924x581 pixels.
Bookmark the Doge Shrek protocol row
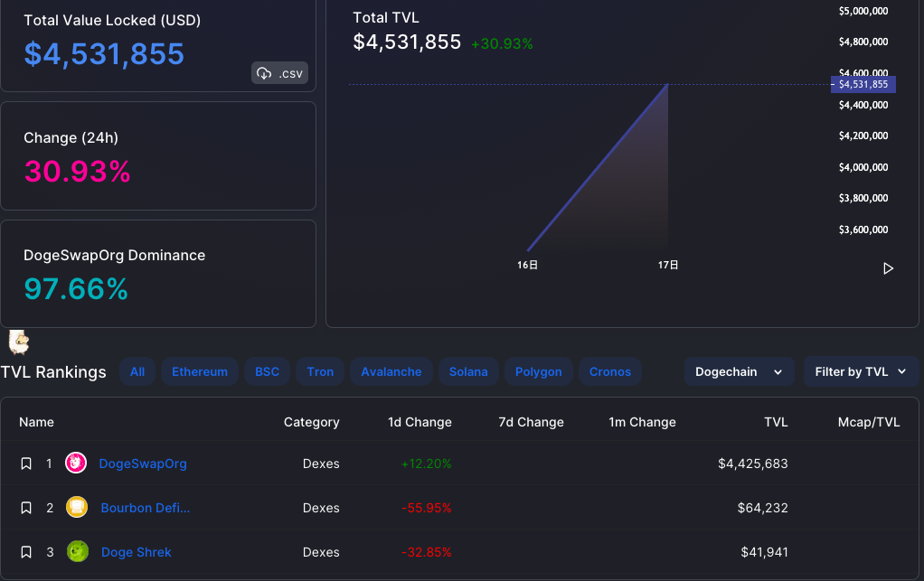pyautogui.click(x=26, y=552)
